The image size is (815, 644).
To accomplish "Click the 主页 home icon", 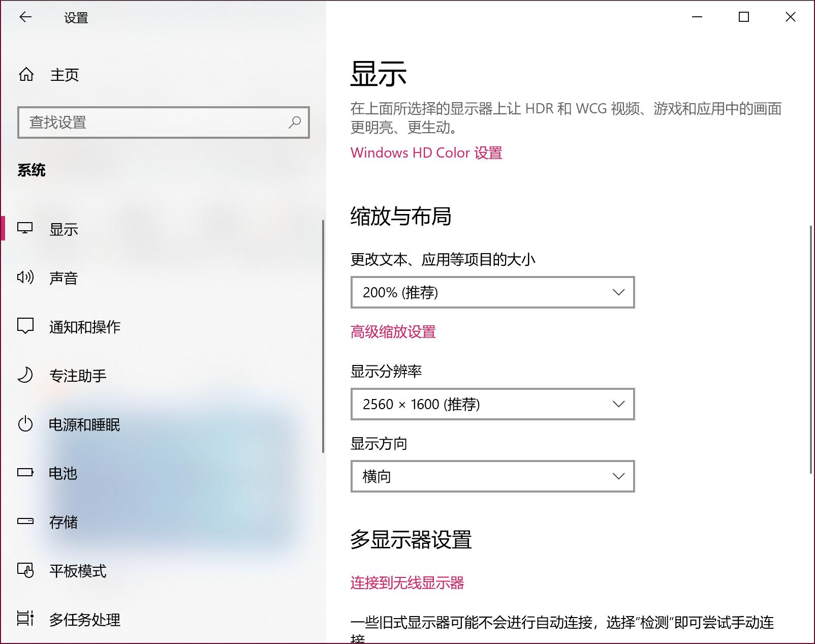I will point(26,75).
